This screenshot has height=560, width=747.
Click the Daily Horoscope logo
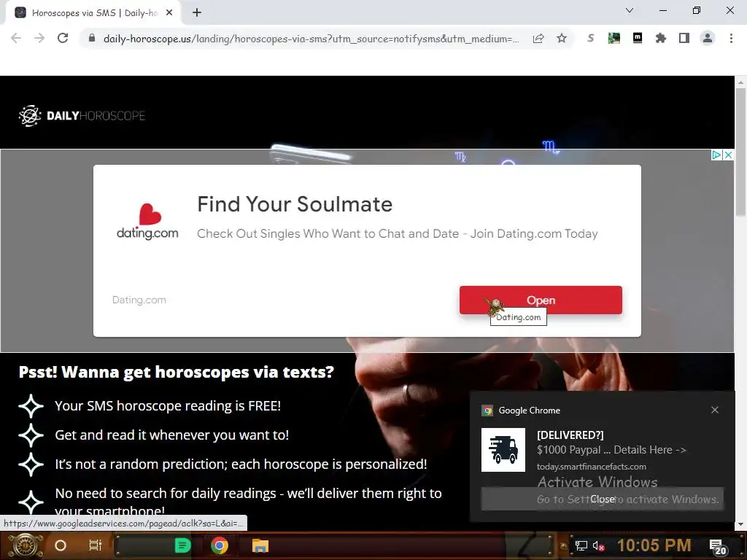[x=82, y=116]
